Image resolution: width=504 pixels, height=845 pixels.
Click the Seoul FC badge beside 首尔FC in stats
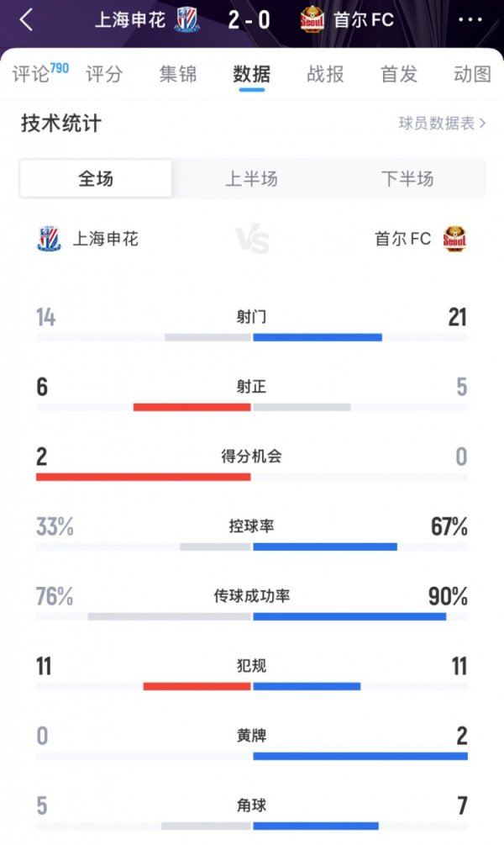pos(455,239)
